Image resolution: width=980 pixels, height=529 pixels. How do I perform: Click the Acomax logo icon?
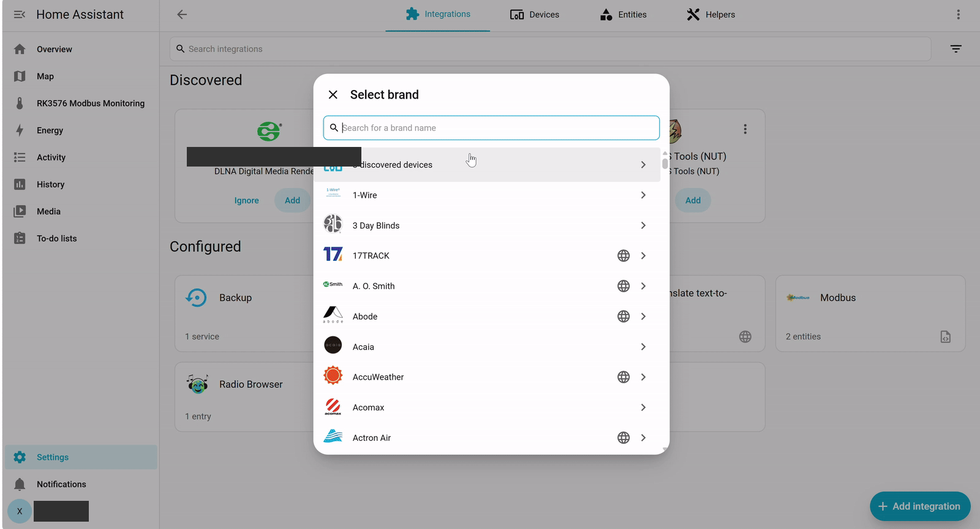pos(333,407)
